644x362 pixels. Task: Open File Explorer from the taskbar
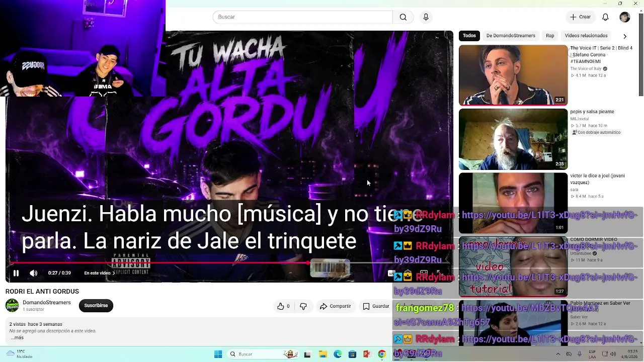[323, 354]
